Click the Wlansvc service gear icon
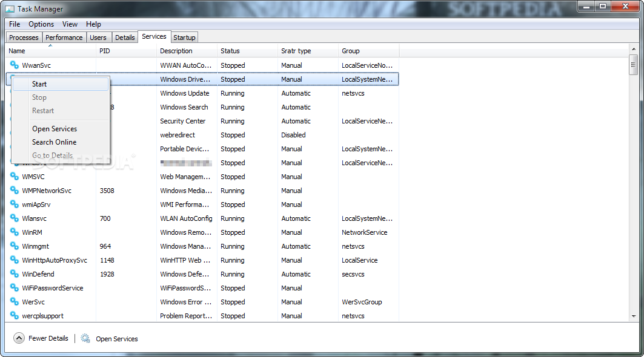This screenshot has width=644, height=357. pos(15,218)
